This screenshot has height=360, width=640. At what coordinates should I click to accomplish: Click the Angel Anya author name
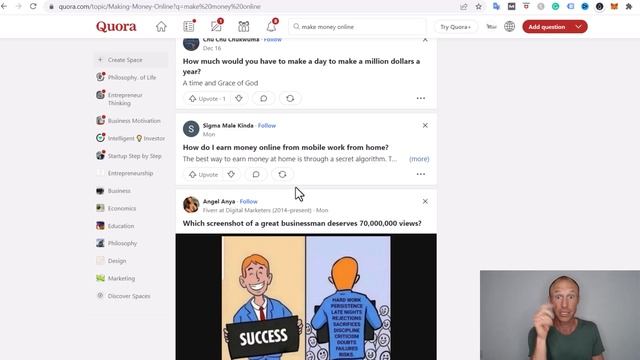219,202
